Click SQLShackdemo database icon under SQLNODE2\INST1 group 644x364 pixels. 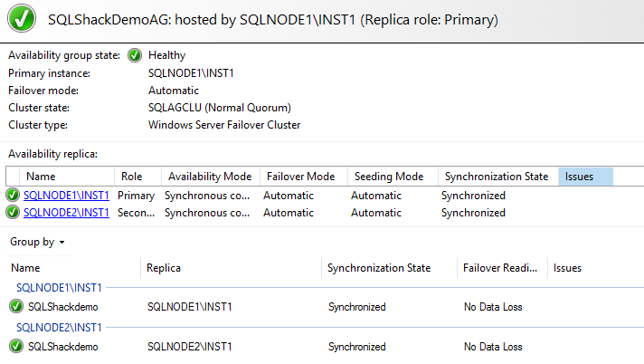tap(16, 346)
